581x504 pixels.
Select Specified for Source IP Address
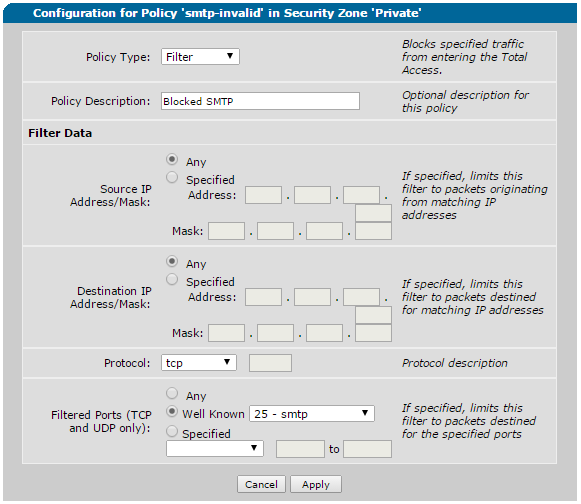pyautogui.click(x=172, y=178)
